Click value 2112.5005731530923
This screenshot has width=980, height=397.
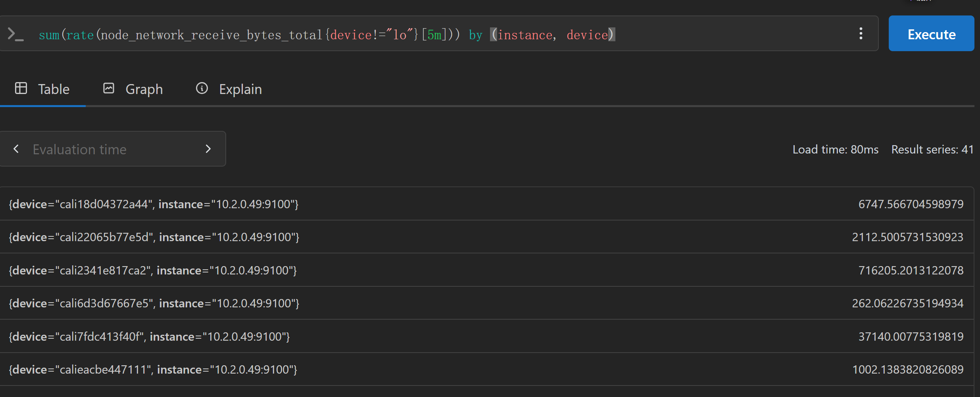click(908, 237)
